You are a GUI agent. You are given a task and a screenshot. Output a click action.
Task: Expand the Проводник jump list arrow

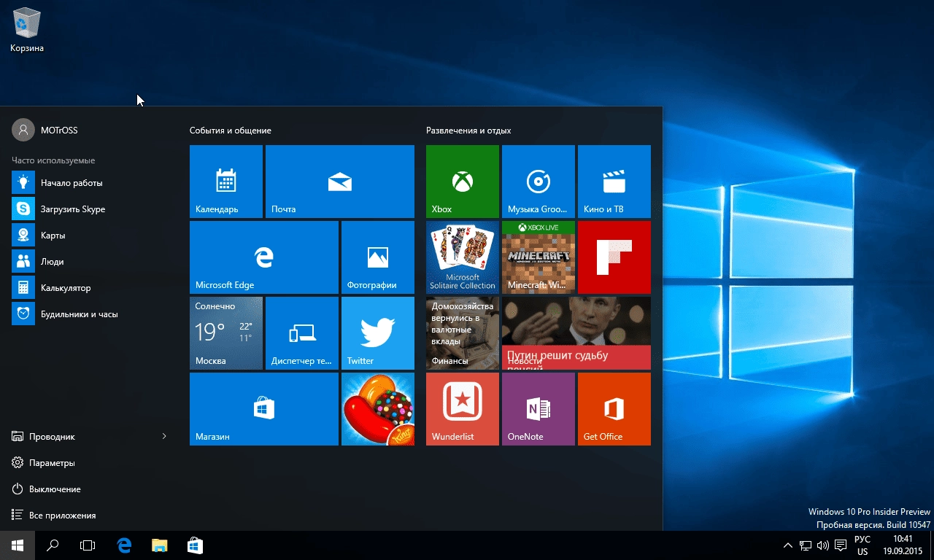[x=164, y=436]
